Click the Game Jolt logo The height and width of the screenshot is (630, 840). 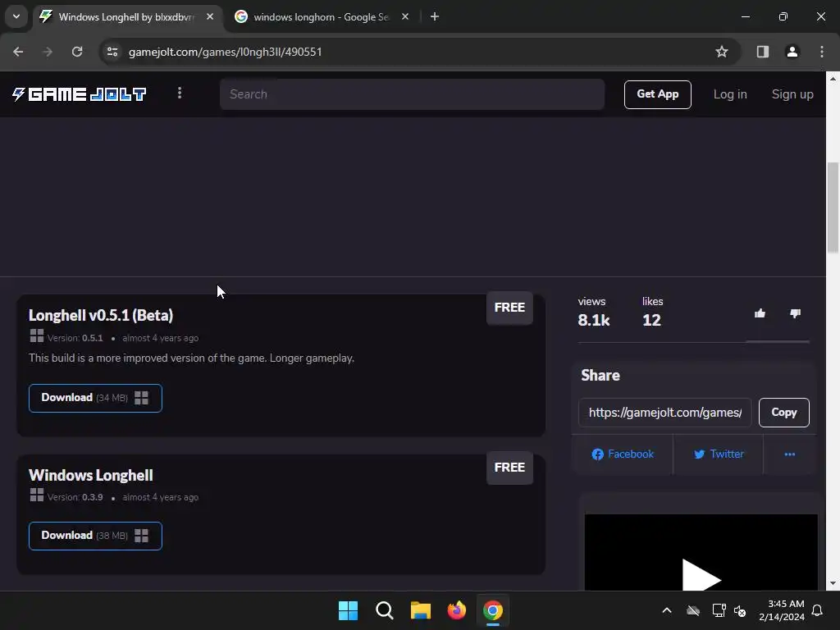pos(80,94)
